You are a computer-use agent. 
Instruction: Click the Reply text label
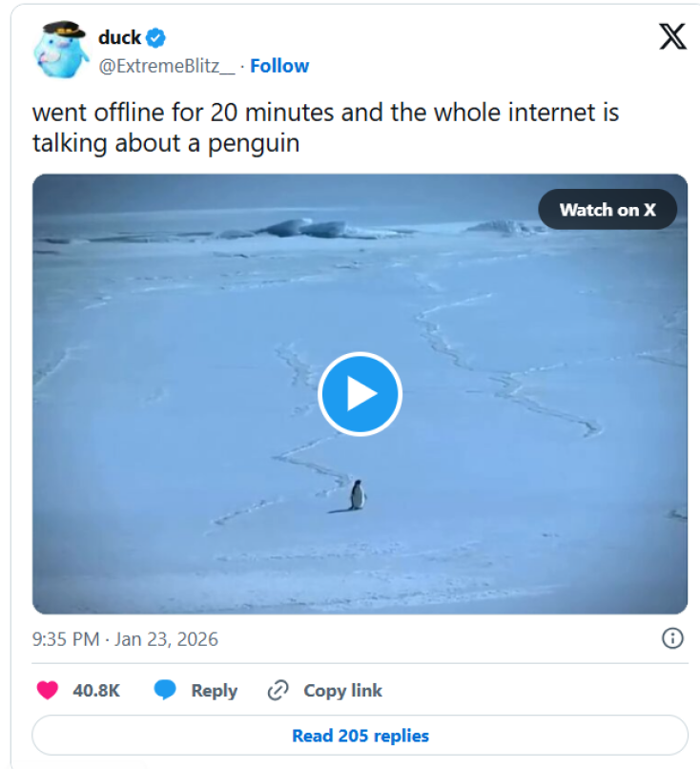point(214,690)
